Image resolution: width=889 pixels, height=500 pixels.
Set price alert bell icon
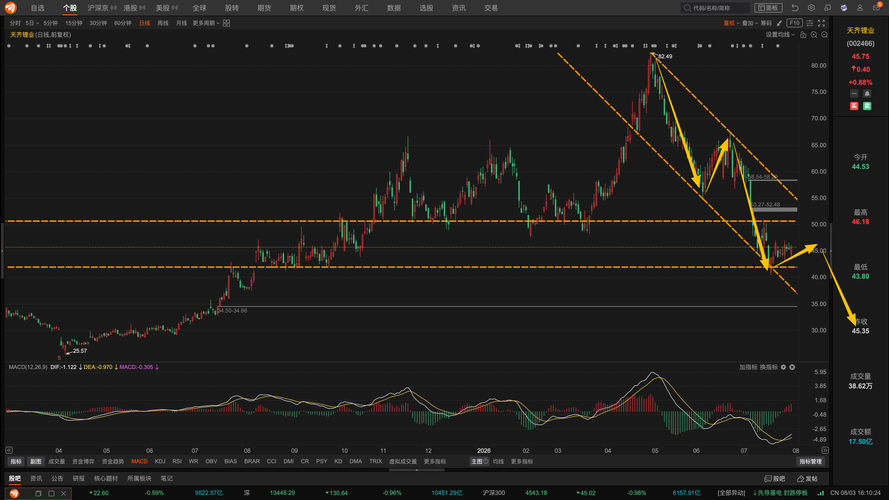click(867, 94)
